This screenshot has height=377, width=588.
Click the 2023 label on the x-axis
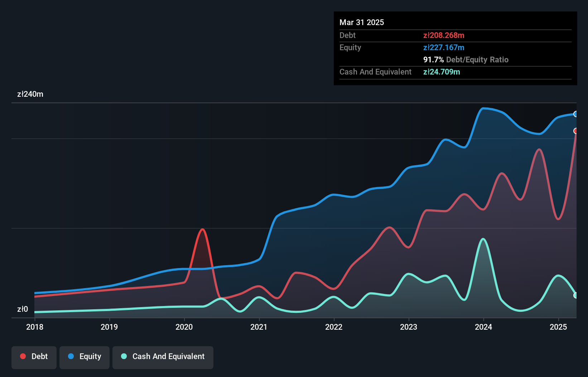(409, 327)
